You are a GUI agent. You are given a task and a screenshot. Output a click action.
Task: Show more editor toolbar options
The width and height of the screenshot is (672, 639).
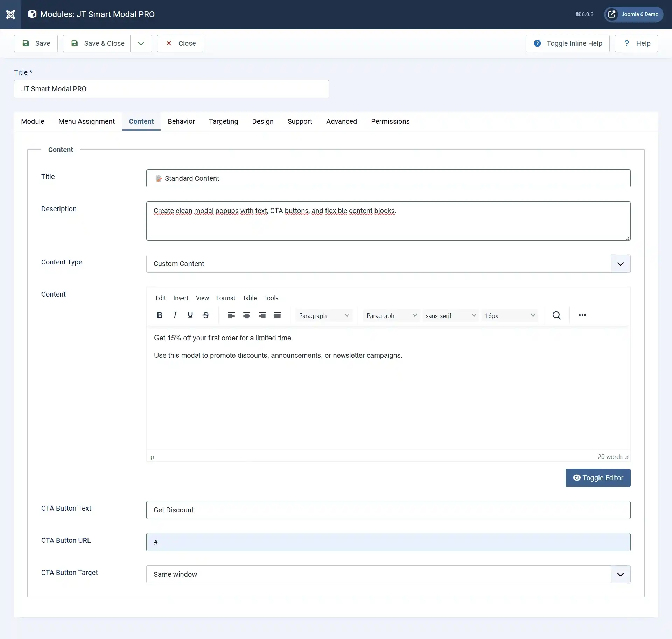582,315
